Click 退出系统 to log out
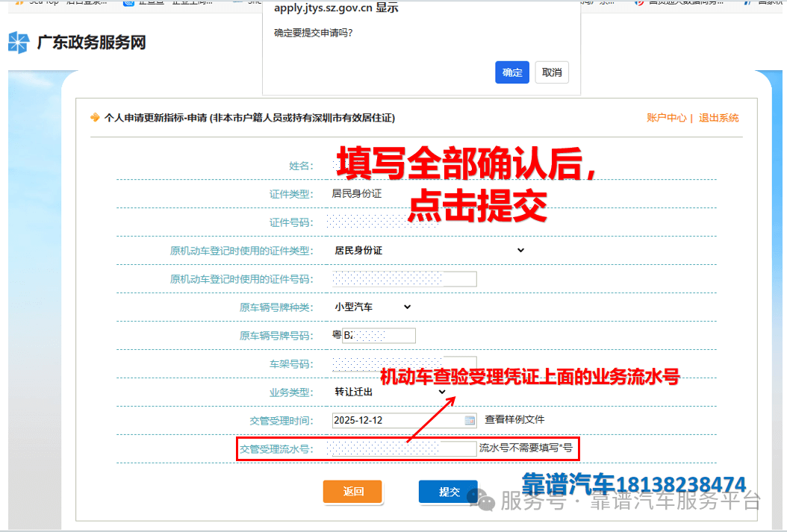The height and width of the screenshot is (532, 787). [718, 118]
